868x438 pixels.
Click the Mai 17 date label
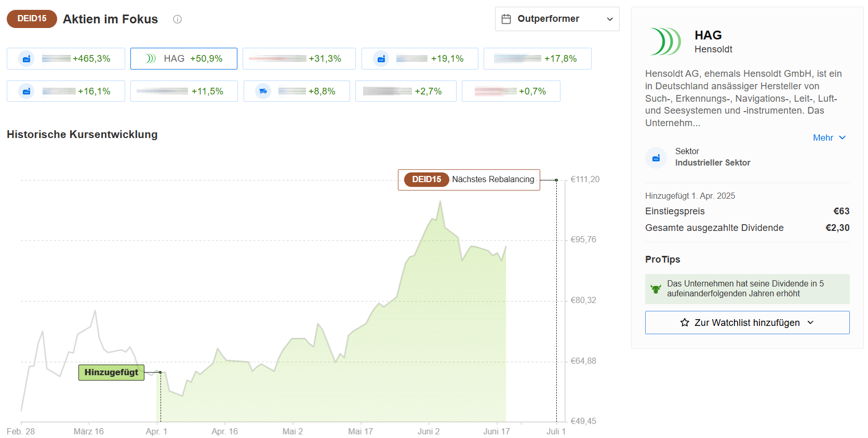tap(360, 432)
